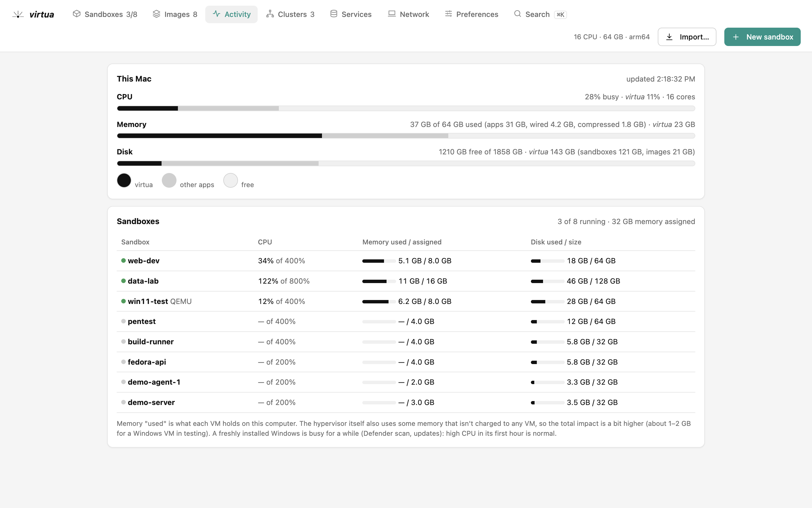Click data-lab's 122% of 800% CPU value
Screen dimensions: 812x508
(x=284, y=281)
